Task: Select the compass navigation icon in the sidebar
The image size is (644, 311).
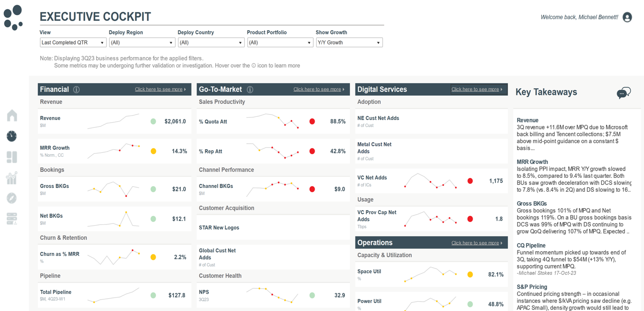Action: coord(12,198)
